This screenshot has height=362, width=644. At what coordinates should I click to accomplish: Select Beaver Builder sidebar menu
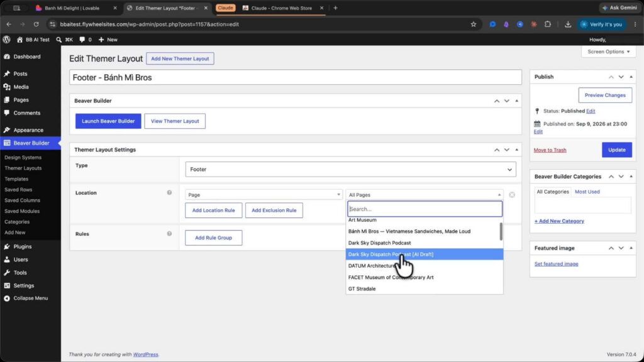[31, 143]
